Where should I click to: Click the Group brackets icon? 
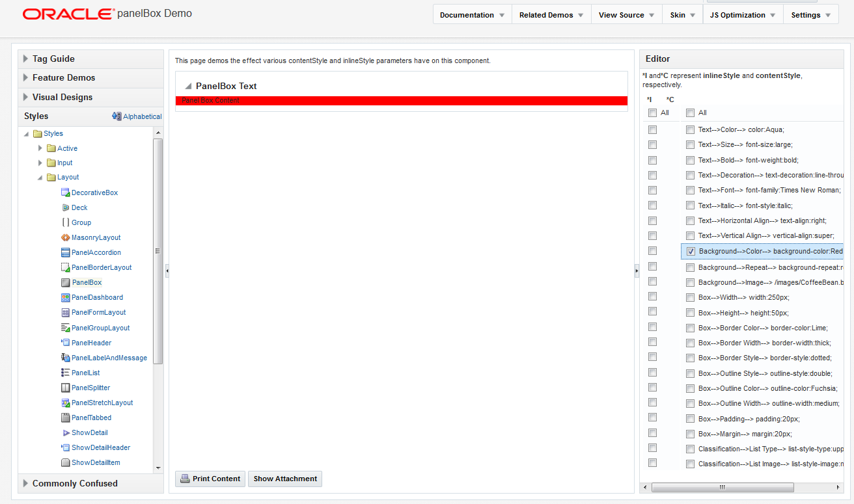pos(65,222)
